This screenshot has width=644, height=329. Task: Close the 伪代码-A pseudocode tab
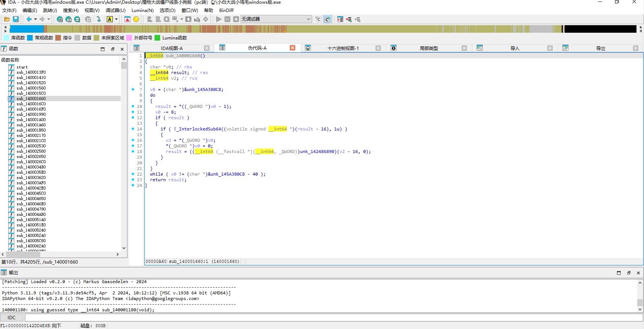(x=292, y=48)
